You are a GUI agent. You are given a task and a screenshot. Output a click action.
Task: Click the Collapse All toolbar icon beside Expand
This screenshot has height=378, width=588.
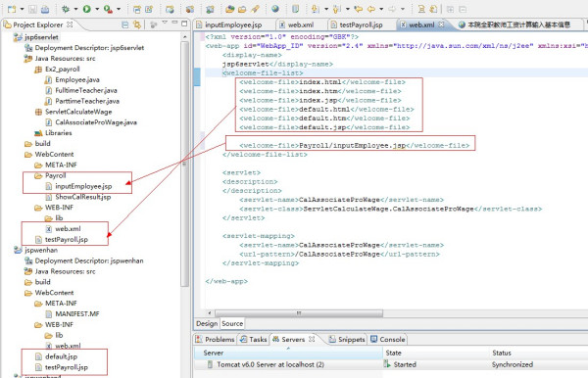(463, 9)
